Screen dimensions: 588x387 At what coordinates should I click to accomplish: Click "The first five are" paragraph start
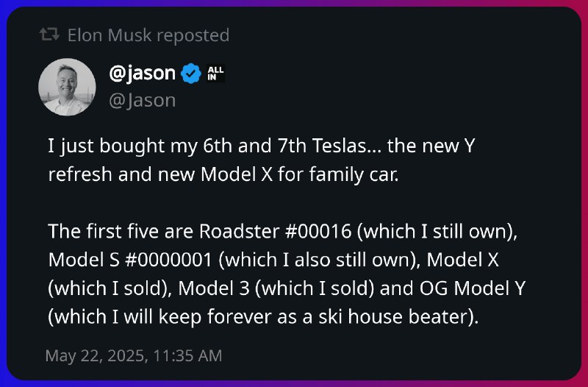121,232
